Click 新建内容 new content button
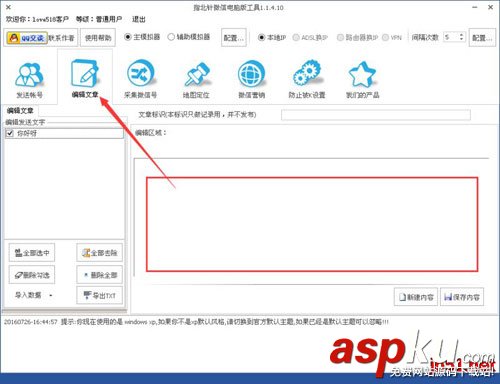 (x=416, y=297)
